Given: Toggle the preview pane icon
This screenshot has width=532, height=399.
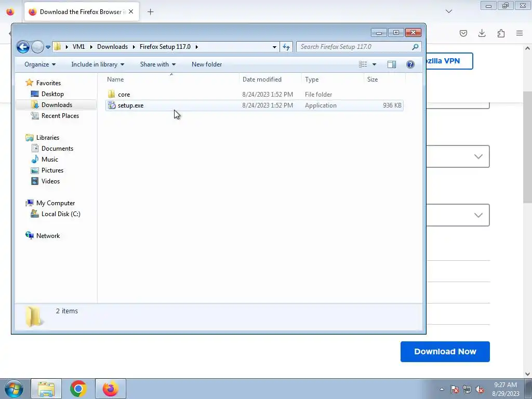Looking at the screenshot, I should 392,64.
